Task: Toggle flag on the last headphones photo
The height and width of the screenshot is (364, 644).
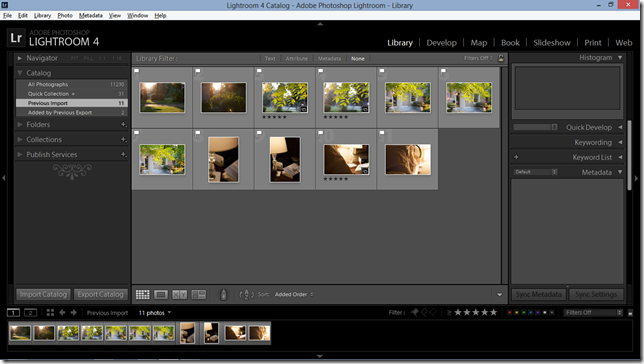Action: pos(382,133)
